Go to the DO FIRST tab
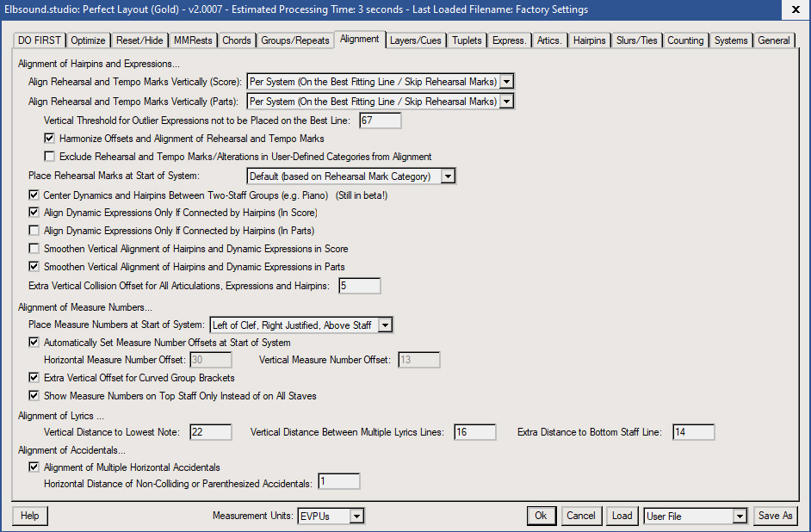This screenshot has height=532, width=811. (40, 40)
